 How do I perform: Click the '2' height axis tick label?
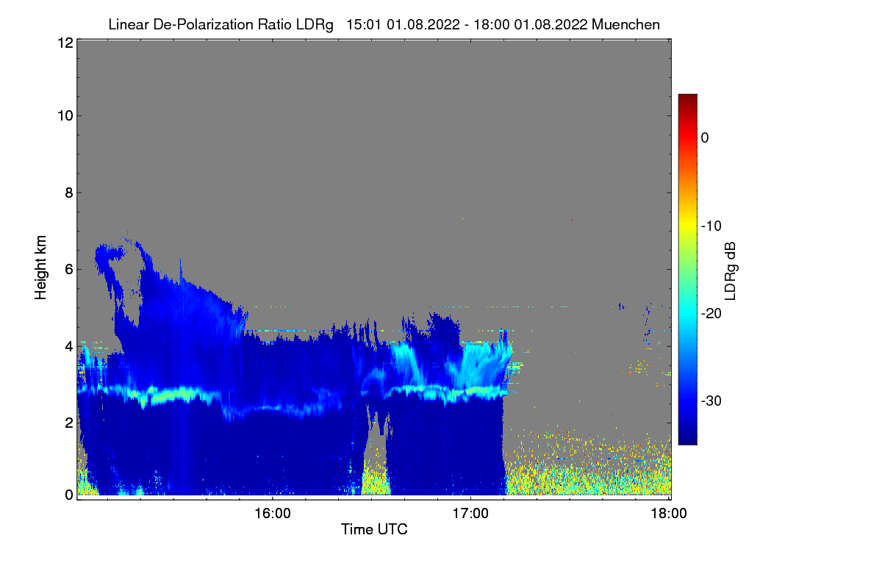pyautogui.click(x=68, y=422)
